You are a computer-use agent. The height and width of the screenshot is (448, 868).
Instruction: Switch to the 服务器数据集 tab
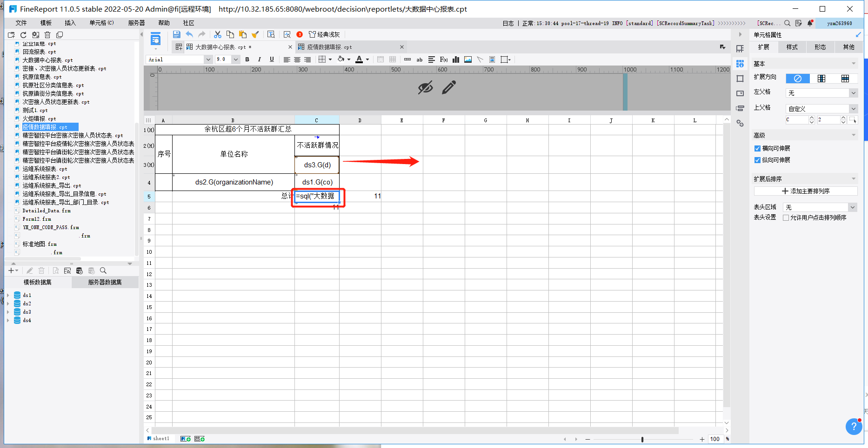tap(105, 282)
